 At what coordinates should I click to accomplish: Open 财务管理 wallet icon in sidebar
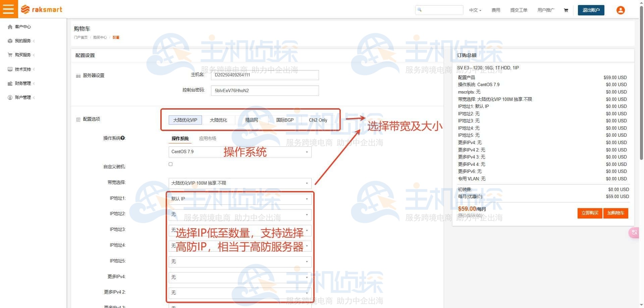point(10,83)
